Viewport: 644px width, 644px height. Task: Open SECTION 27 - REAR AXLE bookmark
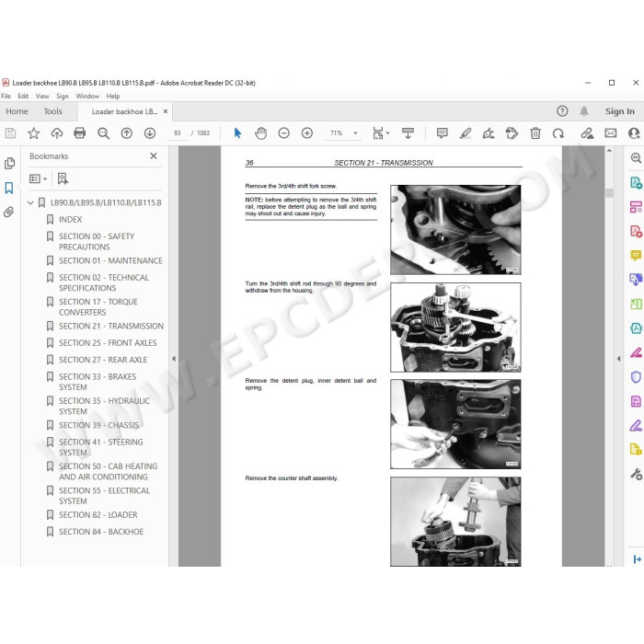point(103,360)
